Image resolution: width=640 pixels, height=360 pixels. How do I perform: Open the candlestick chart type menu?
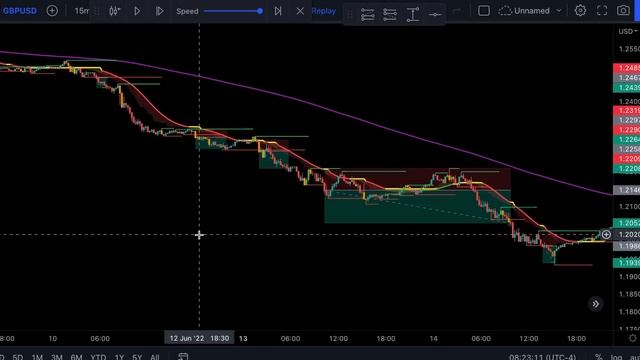pyautogui.click(x=115, y=11)
